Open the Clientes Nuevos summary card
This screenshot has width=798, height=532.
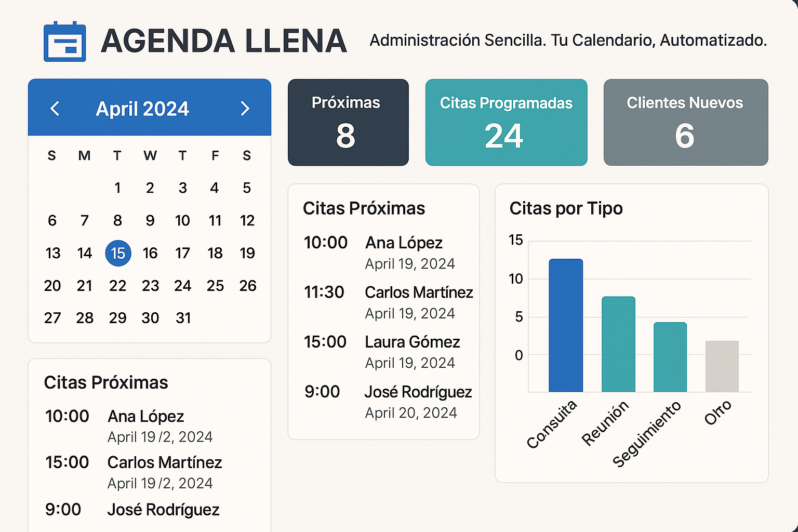click(x=685, y=123)
